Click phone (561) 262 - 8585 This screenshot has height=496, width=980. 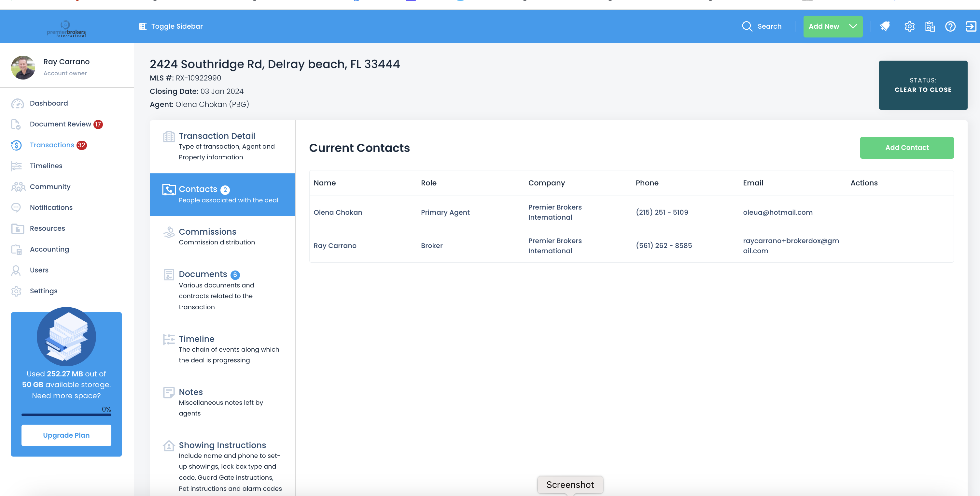tap(664, 246)
